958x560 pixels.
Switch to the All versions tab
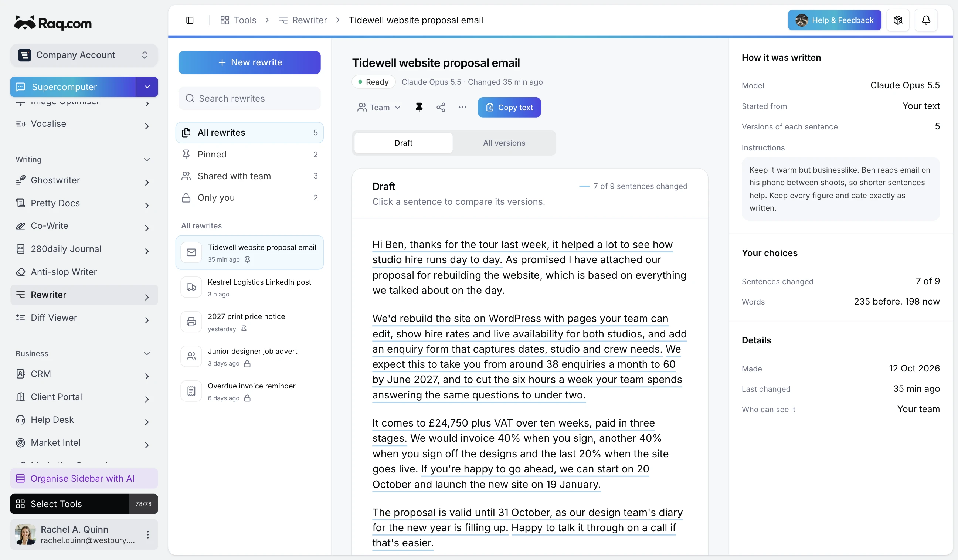coord(504,143)
